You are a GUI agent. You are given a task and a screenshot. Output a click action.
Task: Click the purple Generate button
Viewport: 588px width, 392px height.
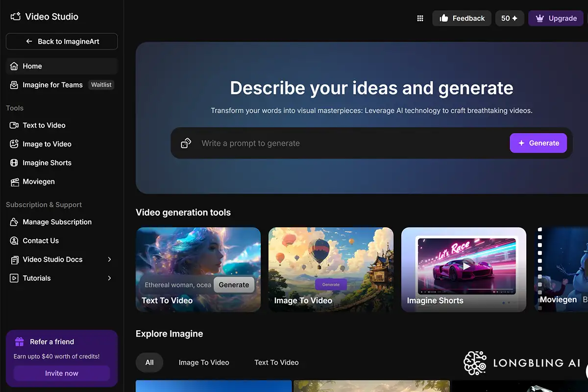pyautogui.click(x=538, y=143)
